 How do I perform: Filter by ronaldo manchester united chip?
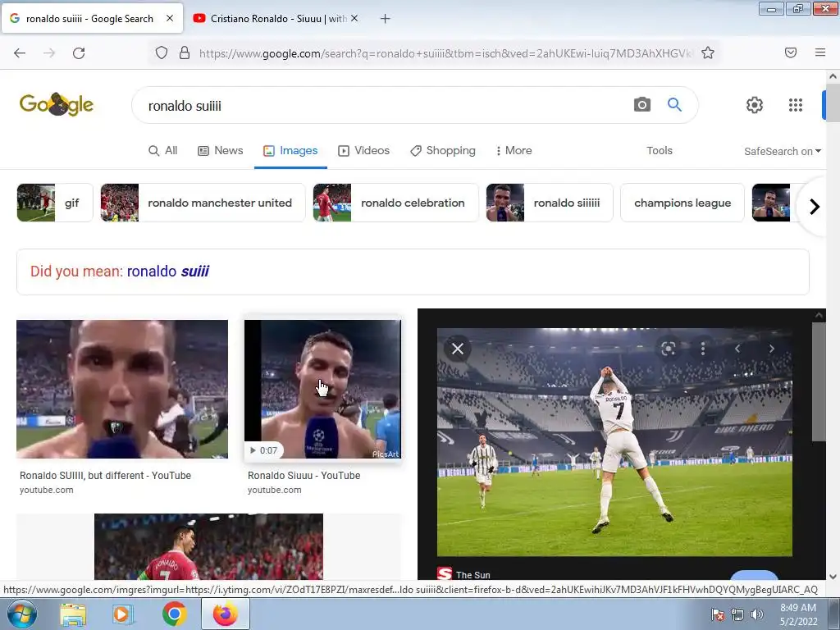click(203, 203)
